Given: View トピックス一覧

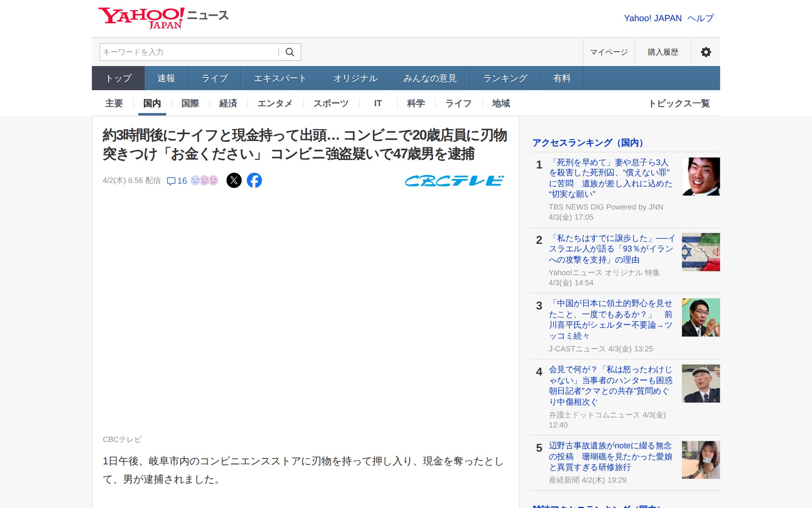Looking at the screenshot, I should pos(679,103).
